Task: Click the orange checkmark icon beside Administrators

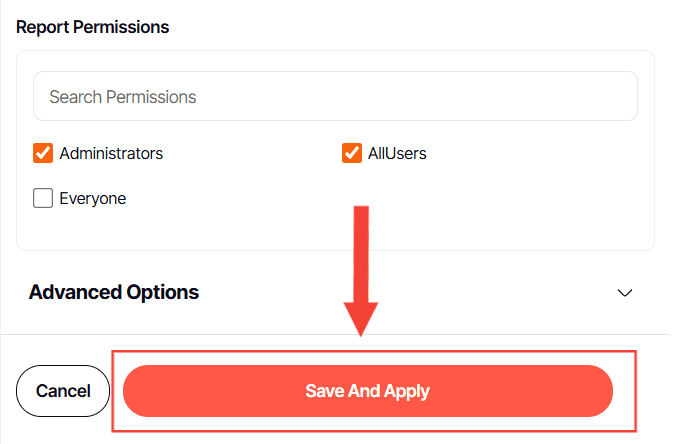Action: pyautogui.click(x=43, y=153)
